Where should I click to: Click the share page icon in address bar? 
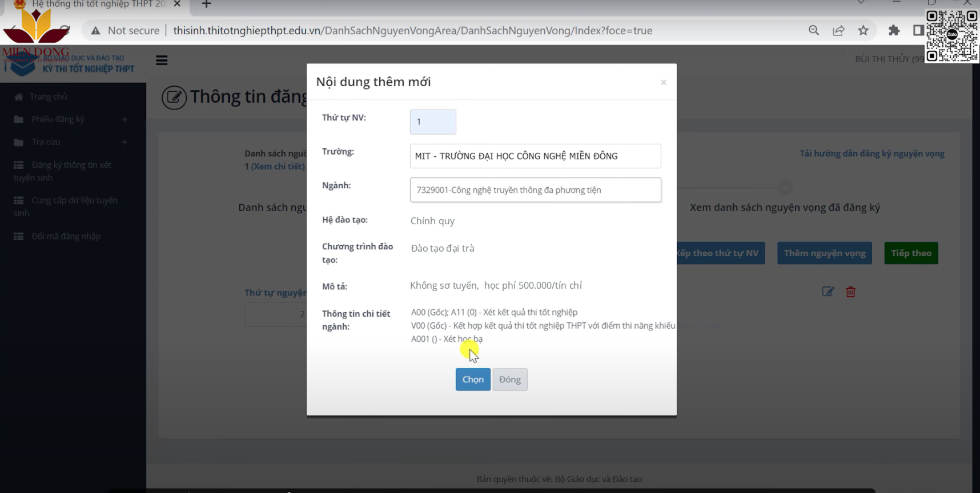[x=838, y=30]
